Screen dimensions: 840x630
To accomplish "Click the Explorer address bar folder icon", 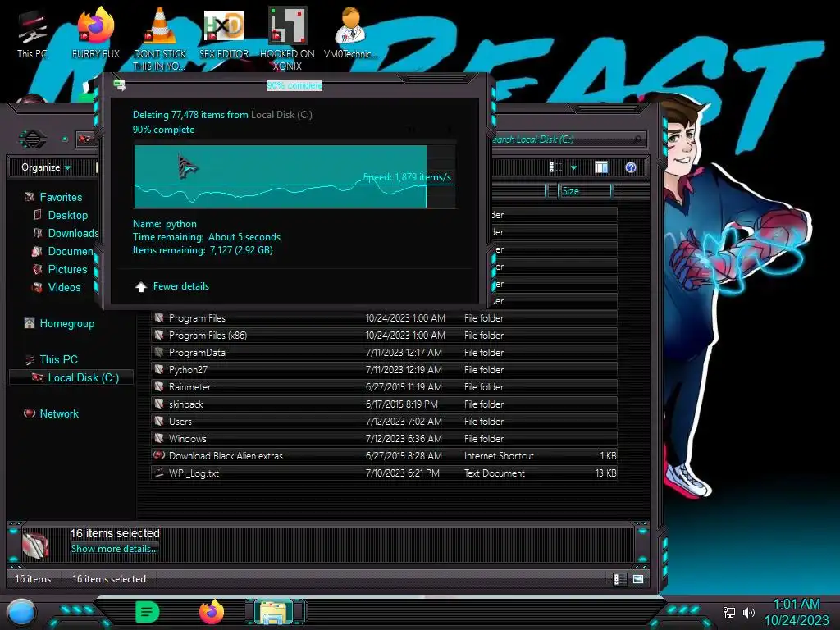I will coord(84,139).
